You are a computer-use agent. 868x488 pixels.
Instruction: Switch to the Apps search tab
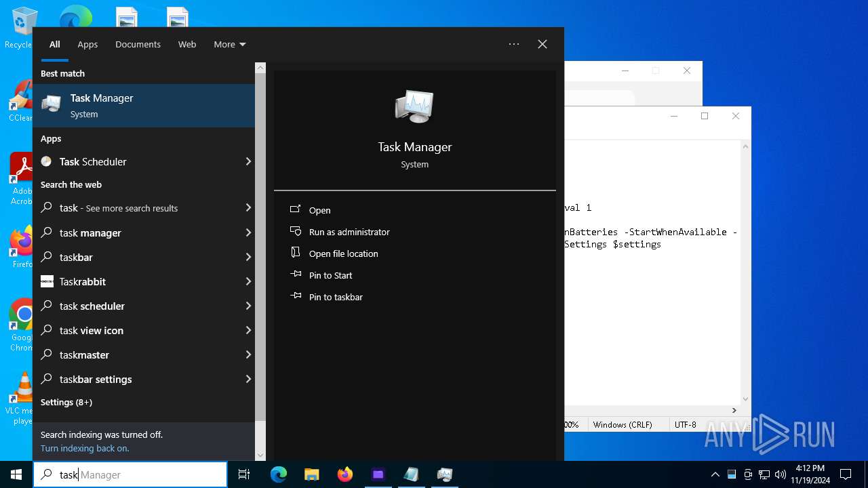[x=87, y=44]
